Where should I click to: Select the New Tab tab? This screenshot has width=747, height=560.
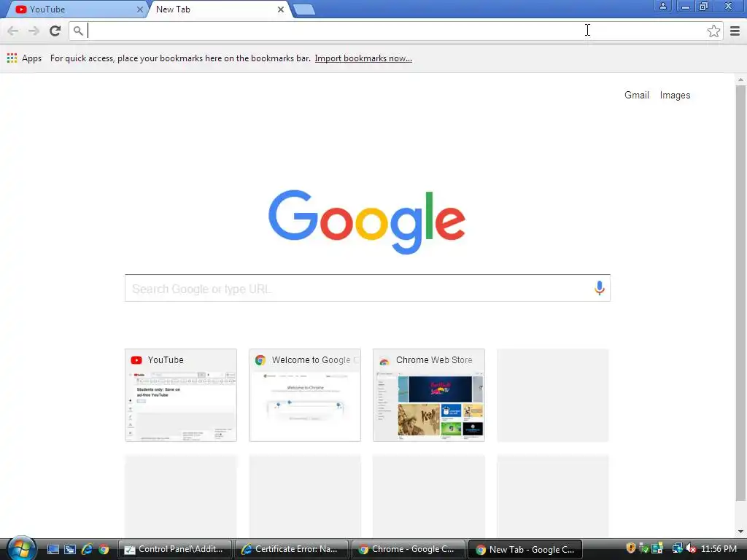point(219,9)
